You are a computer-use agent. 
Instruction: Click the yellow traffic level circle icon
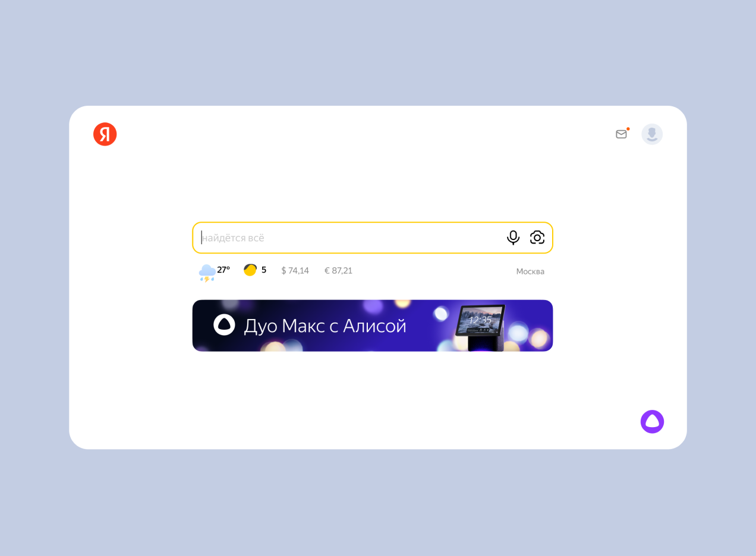(x=250, y=270)
